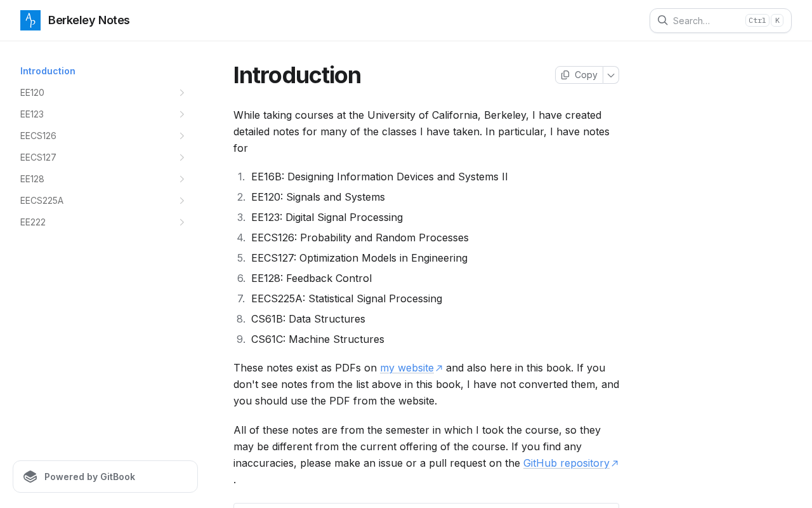Click the Powered by GitBook button
This screenshot has width=812, height=508.
105,477
